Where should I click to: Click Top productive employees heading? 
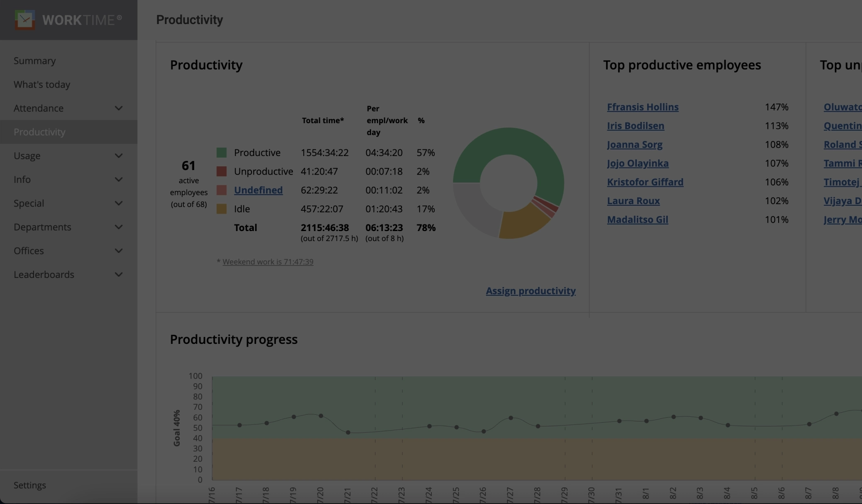tap(682, 65)
